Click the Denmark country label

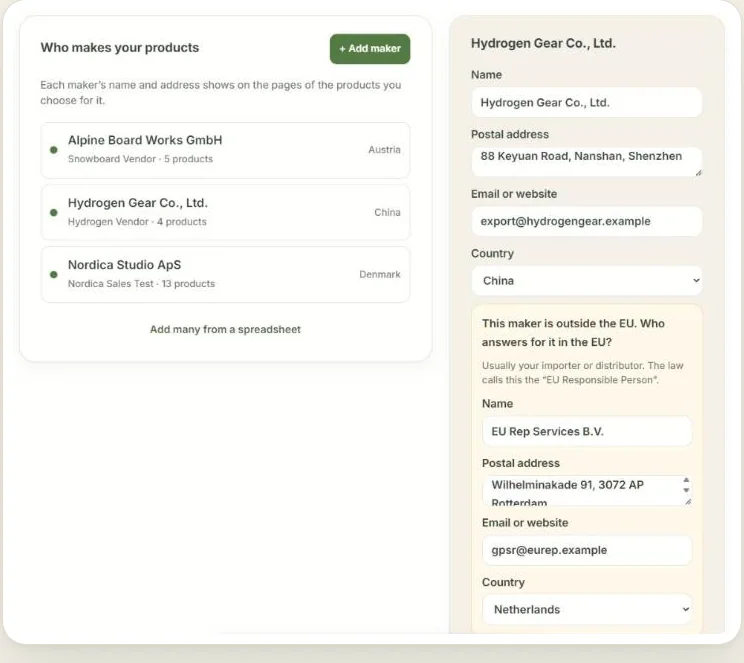380,274
